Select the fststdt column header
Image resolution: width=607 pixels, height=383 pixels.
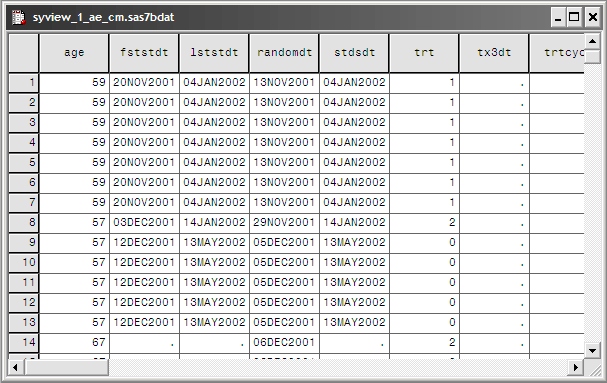coord(144,53)
